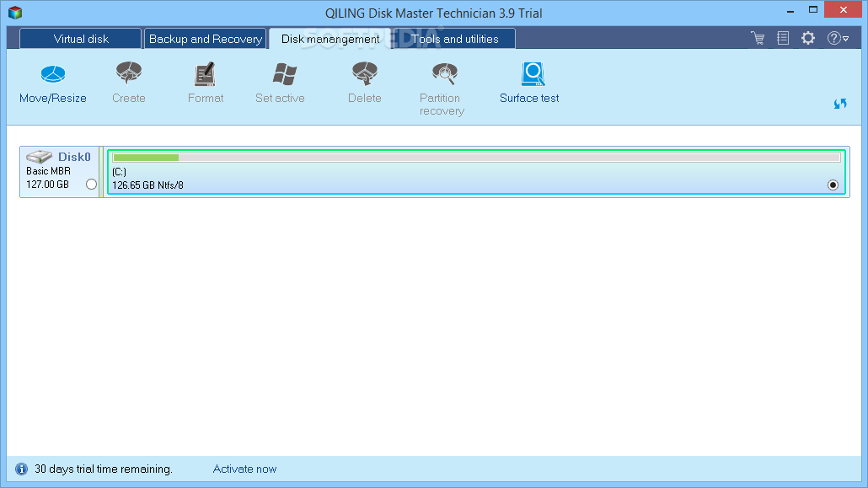Select the Disk0 radio button
The width and height of the screenshot is (868, 488).
click(x=91, y=185)
